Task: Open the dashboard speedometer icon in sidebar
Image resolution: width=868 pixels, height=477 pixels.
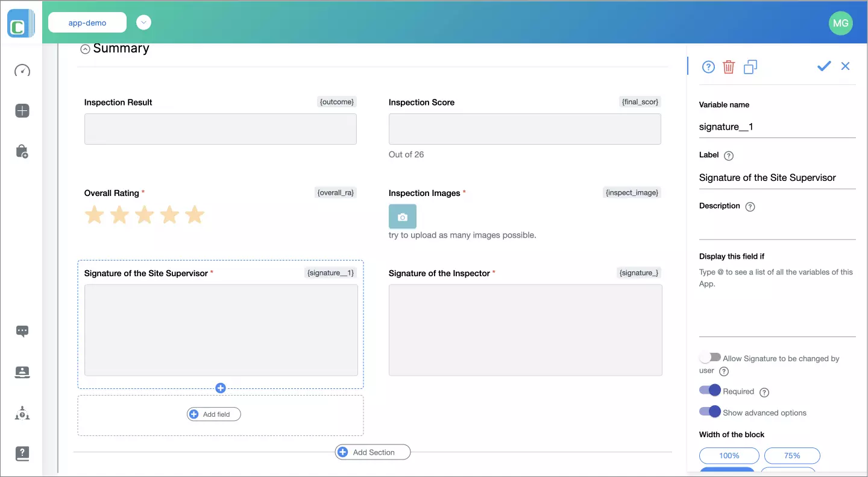Action: tap(22, 71)
